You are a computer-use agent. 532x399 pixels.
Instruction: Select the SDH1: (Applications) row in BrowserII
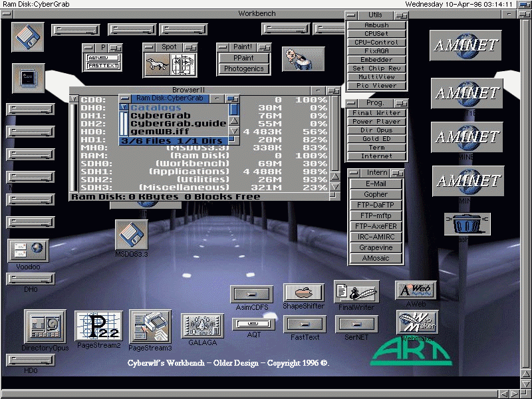point(203,172)
